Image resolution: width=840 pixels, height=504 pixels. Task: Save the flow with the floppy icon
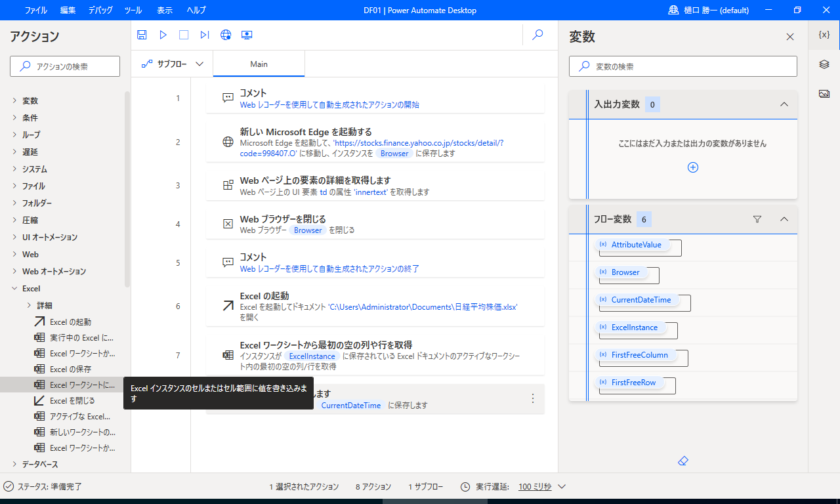pyautogui.click(x=142, y=35)
